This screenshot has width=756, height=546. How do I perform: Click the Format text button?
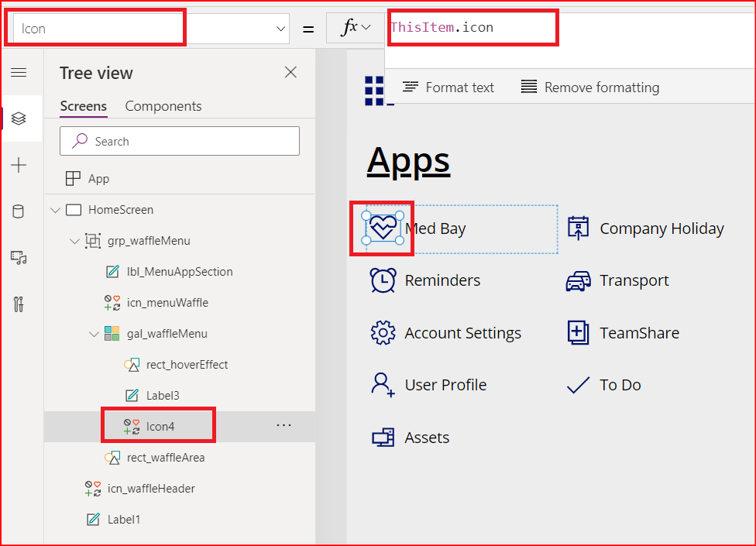(448, 88)
